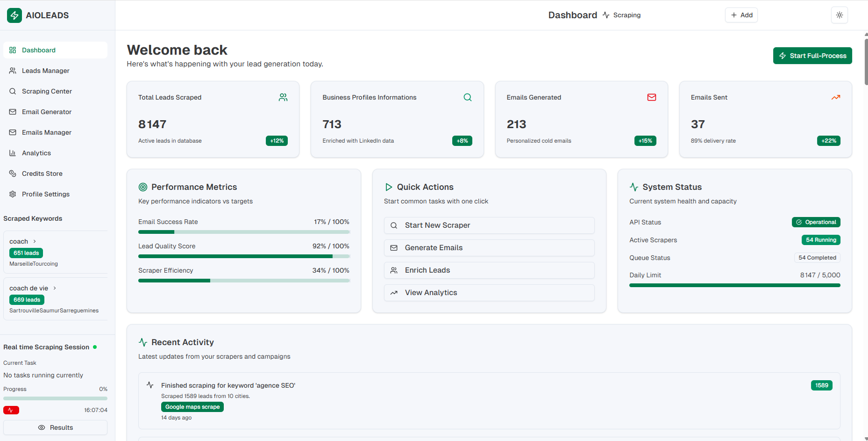Open Leads Manager in the sidebar

45,71
